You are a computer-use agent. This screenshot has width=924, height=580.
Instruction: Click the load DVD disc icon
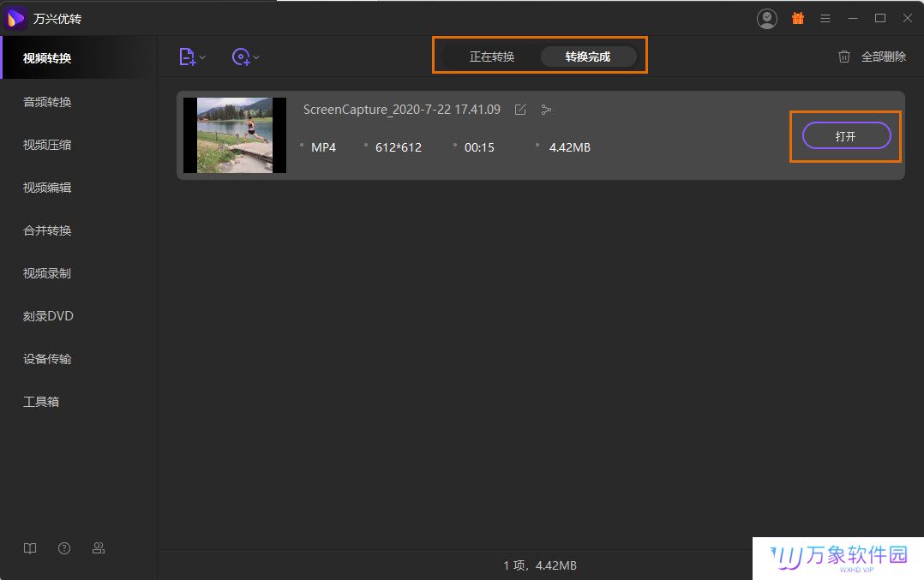click(x=241, y=57)
